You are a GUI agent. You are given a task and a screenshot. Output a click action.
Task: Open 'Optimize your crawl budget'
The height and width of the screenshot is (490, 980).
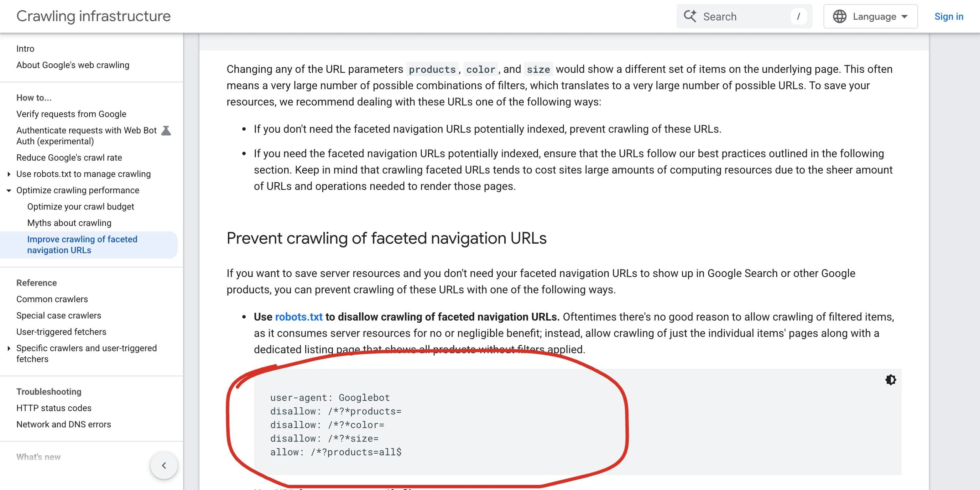coord(80,207)
